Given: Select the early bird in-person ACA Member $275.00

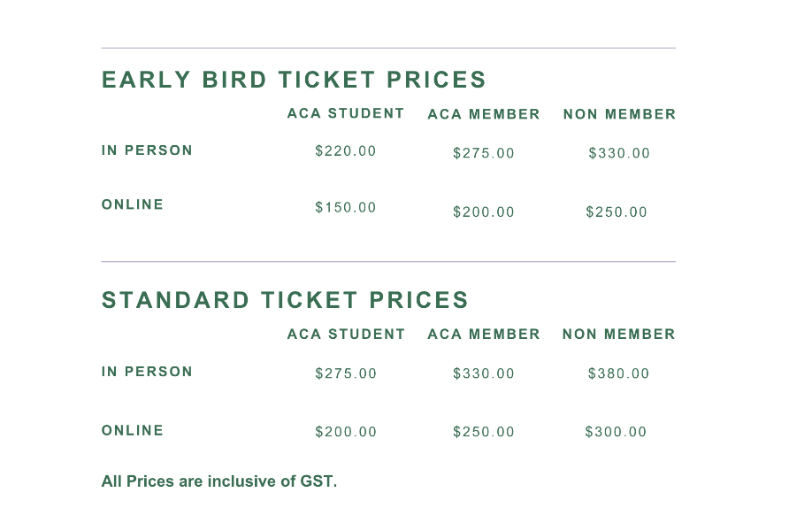Looking at the screenshot, I should (484, 154).
